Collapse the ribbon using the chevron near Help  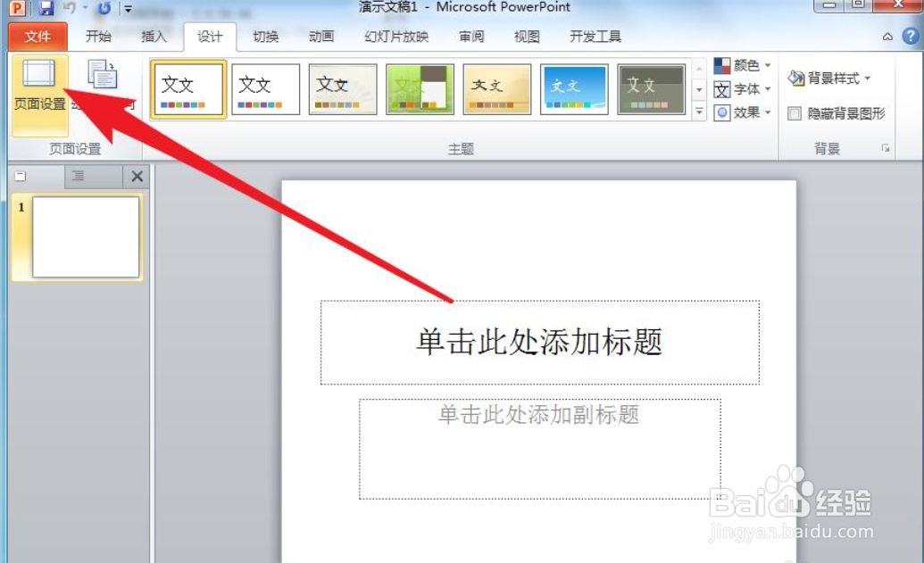887,37
